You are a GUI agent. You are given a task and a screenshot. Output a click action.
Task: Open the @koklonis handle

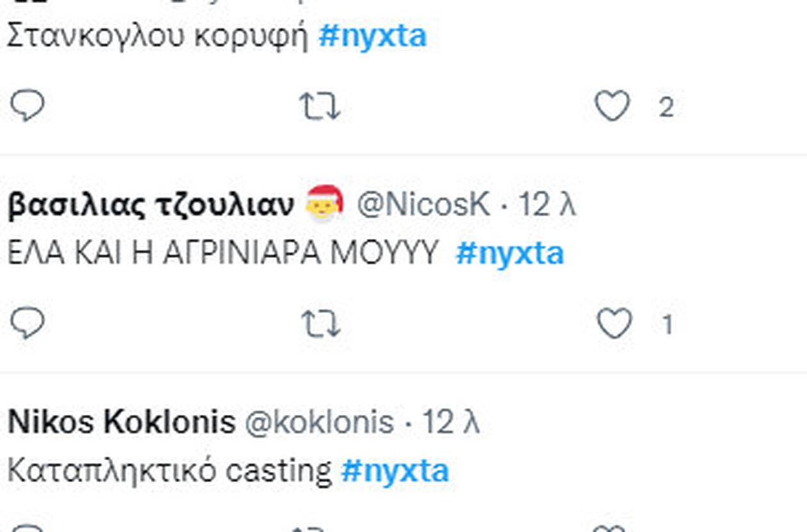319,423
